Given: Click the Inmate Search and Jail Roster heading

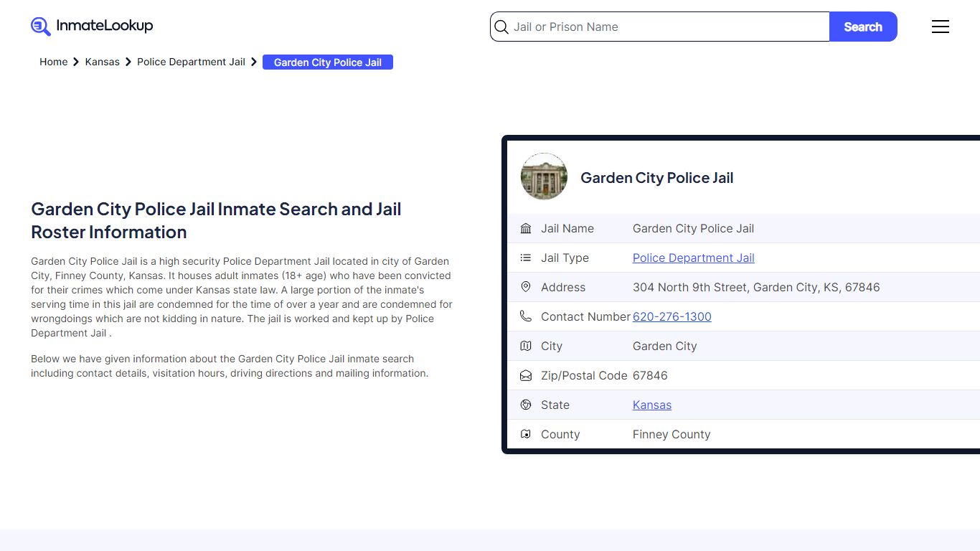Looking at the screenshot, I should 216,220.
